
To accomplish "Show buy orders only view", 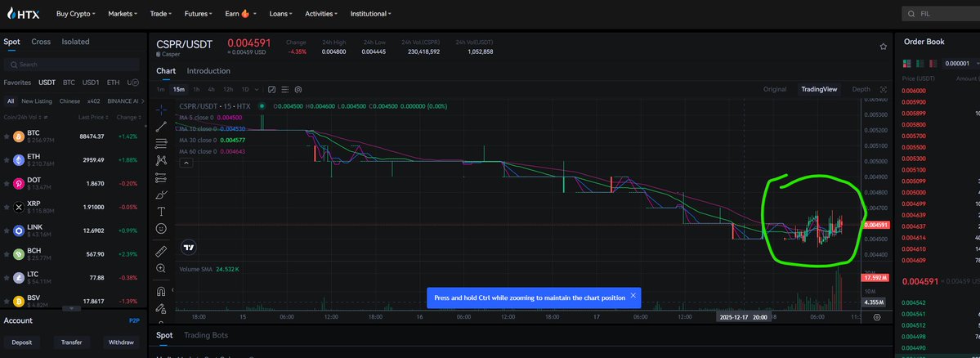I will tap(919, 63).
